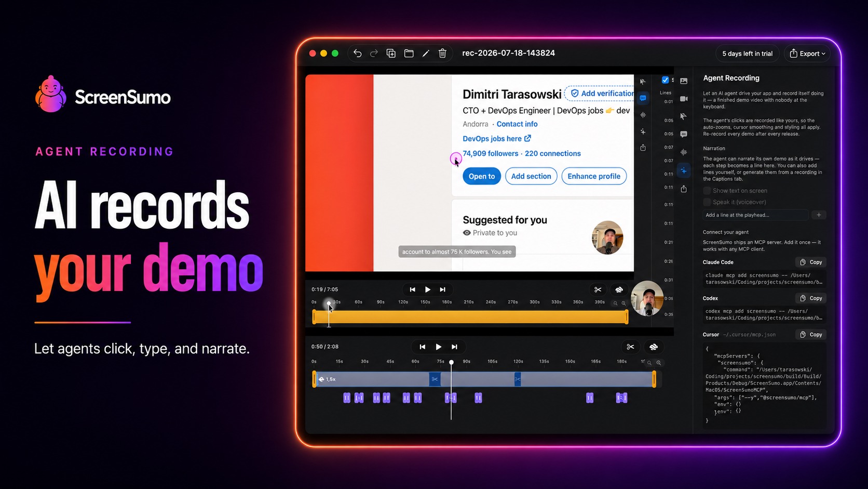
Task: Click the left trim handle of the orange clip
Action: point(314,316)
